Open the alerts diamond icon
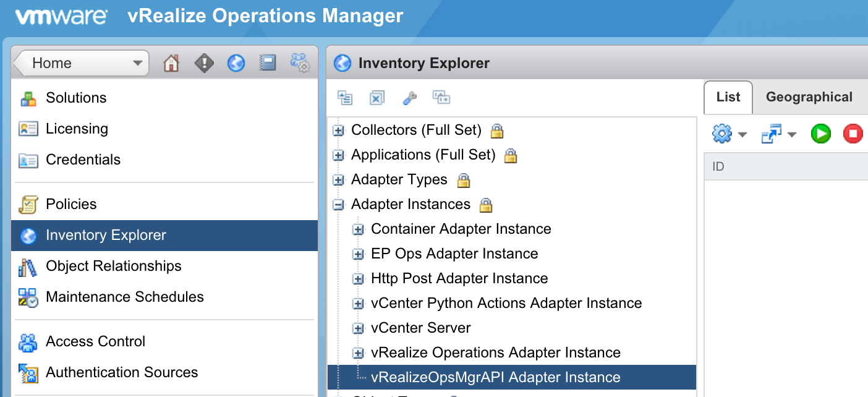Viewport: 868px width, 397px height. [x=204, y=63]
